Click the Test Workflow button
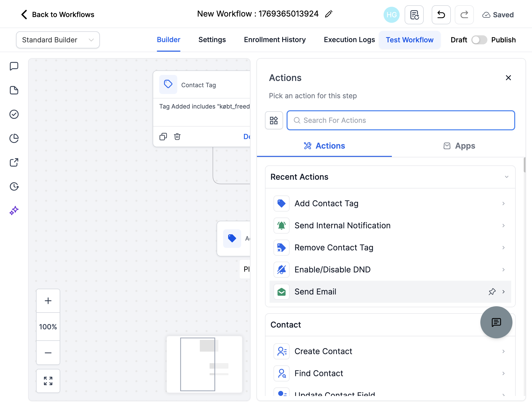This screenshot has height=407, width=532. click(x=409, y=40)
